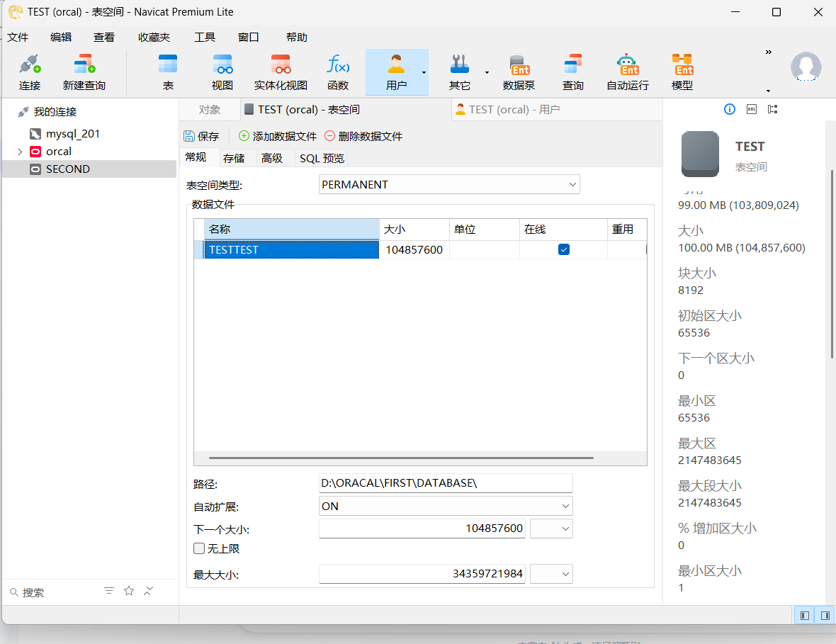Click the 最大大小 value field
836x644 pixels.
tap(422, 574)
